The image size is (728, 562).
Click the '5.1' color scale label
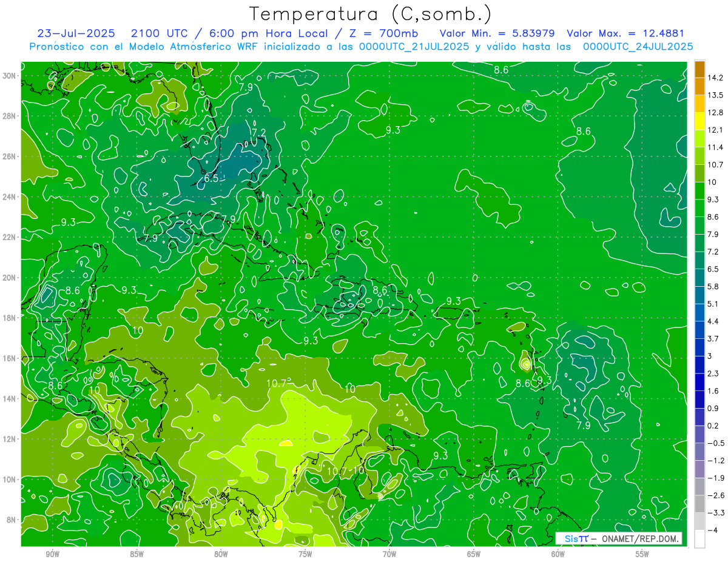[713, 304]
